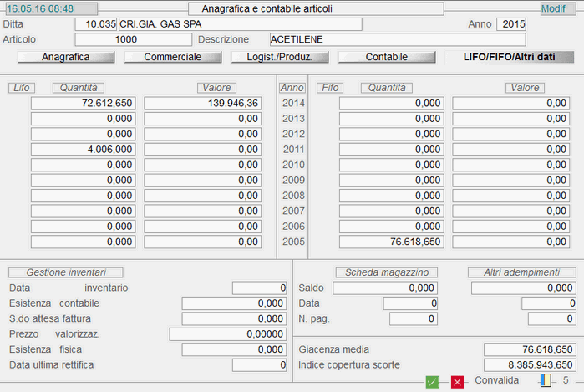The height and width of the screenshot is (392, 584).
Task: Click the Anno field showing 2015
Action: (510, 24)
